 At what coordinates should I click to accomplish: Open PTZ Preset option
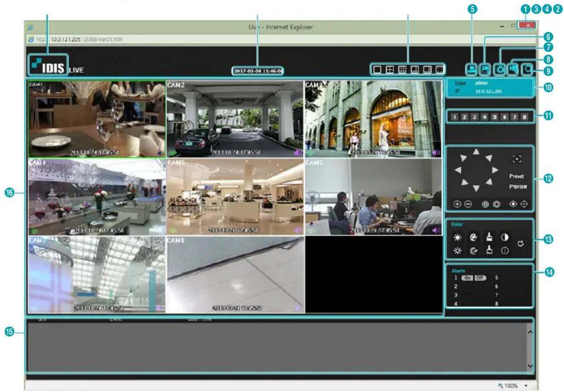tap(517, 177)
